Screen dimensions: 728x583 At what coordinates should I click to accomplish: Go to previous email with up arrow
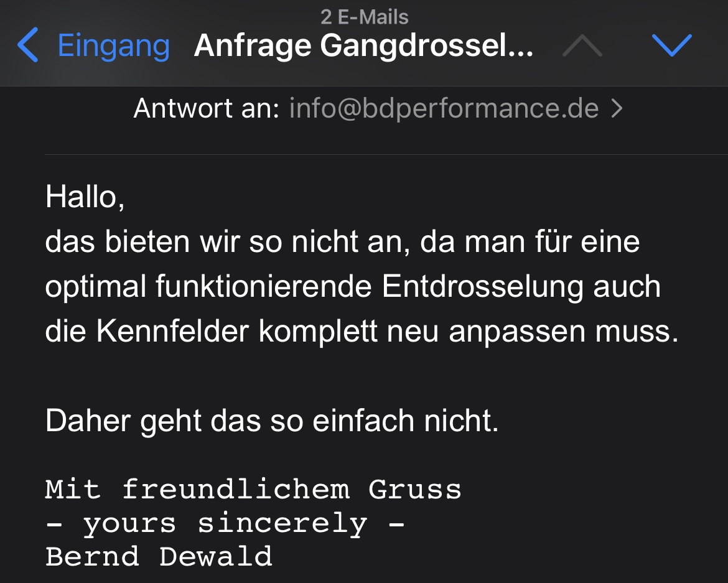pos(582,46)
